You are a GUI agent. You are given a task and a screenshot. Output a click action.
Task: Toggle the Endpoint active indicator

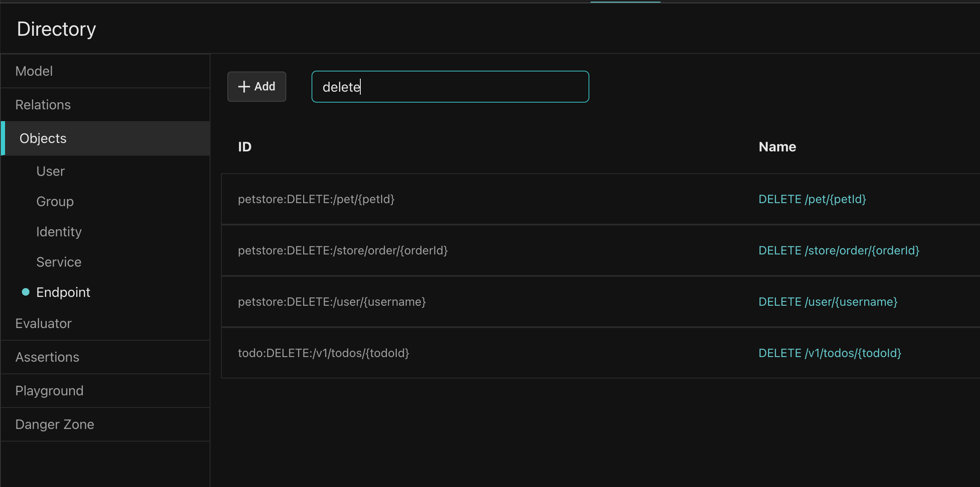(x=25, y=291)
